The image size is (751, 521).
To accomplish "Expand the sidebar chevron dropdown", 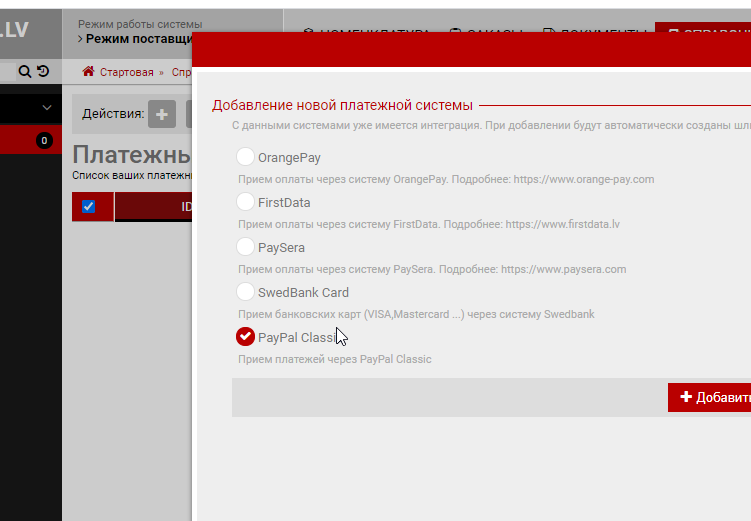I will point(47,107).
